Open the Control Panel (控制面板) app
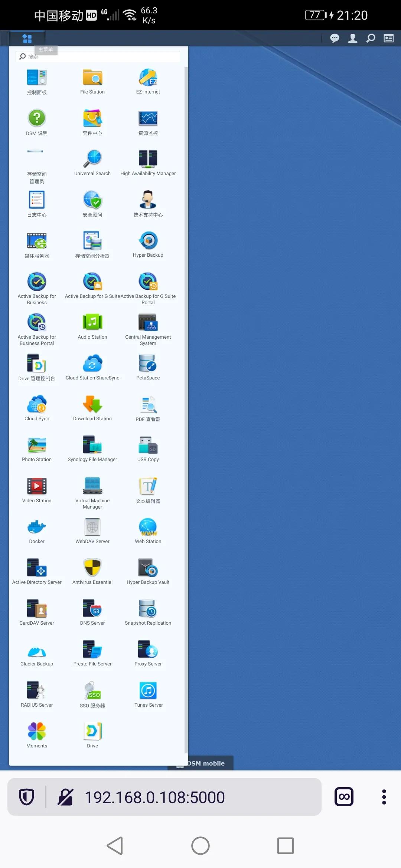The width and height of the screenshot is (401, 868). (37, 82)
